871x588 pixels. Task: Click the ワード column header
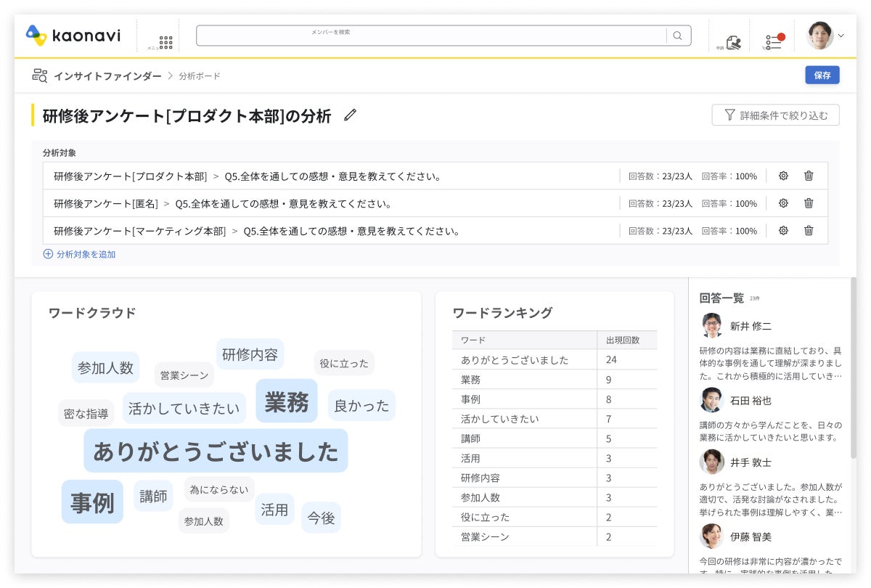tap(524, 340)
